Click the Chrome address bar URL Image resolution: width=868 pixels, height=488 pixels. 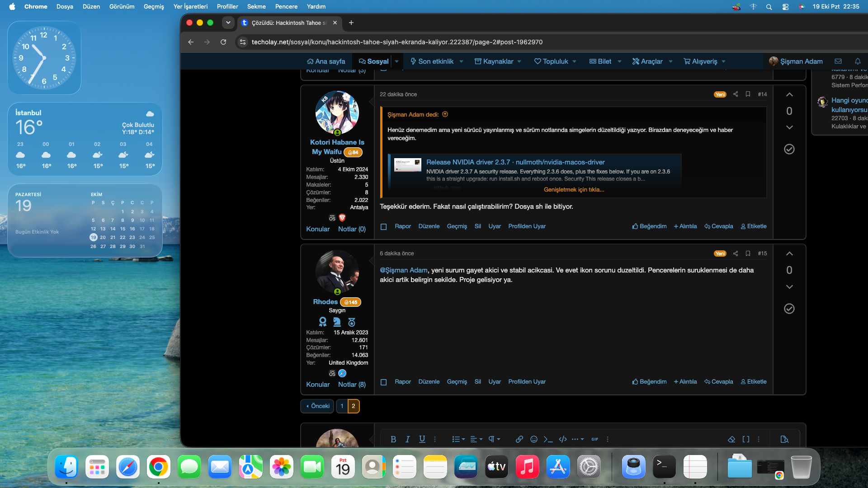[x=397, y=42]
